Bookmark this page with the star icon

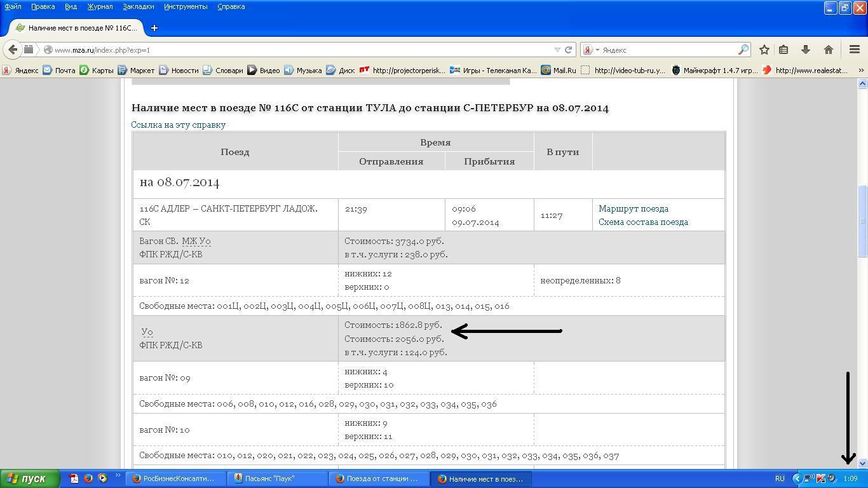coord(764,50)
